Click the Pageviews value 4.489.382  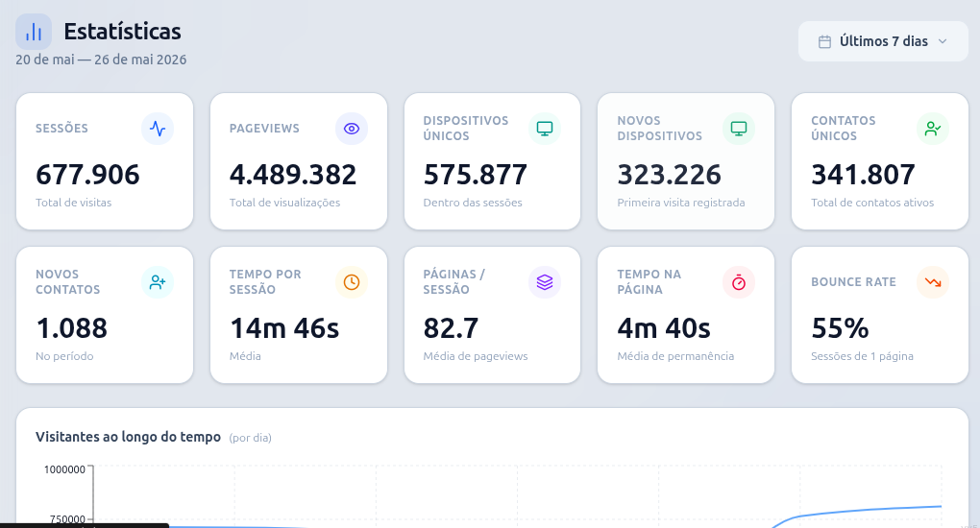(x=293, y=175)
